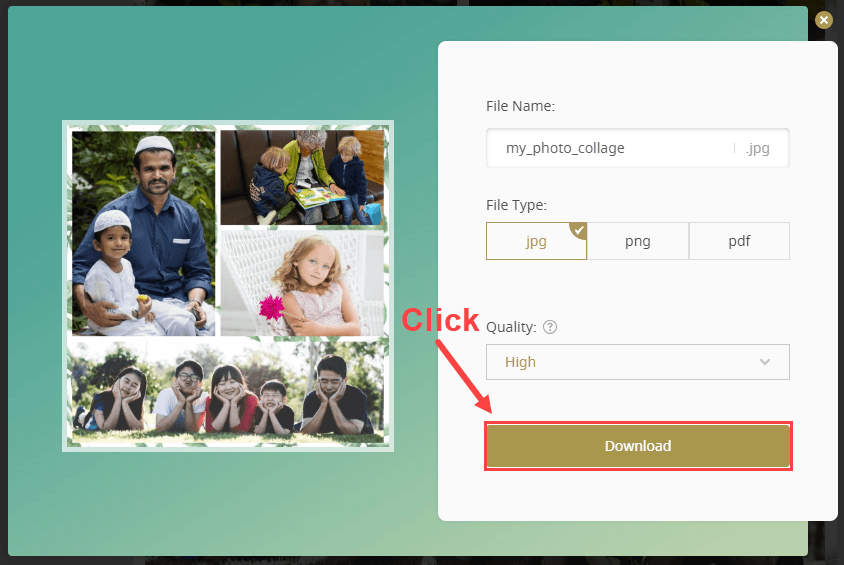Select the grandmother reading with children photo
This screenshot has height=565, width=844.
pyautogui.click(x=303, y=177)
